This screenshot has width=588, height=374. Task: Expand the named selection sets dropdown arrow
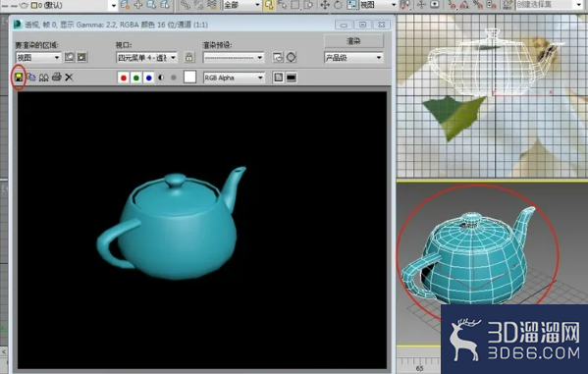[x=578, y=5]
